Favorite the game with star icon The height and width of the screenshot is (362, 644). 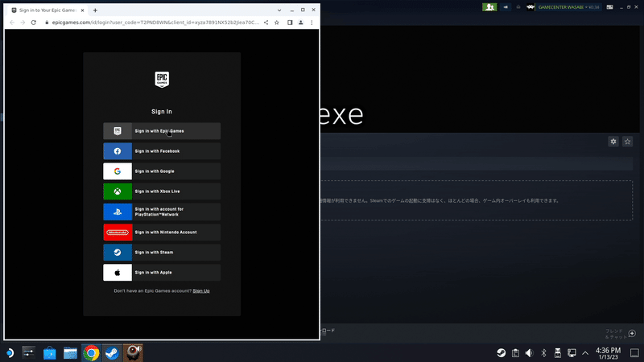tap(627, 142)
